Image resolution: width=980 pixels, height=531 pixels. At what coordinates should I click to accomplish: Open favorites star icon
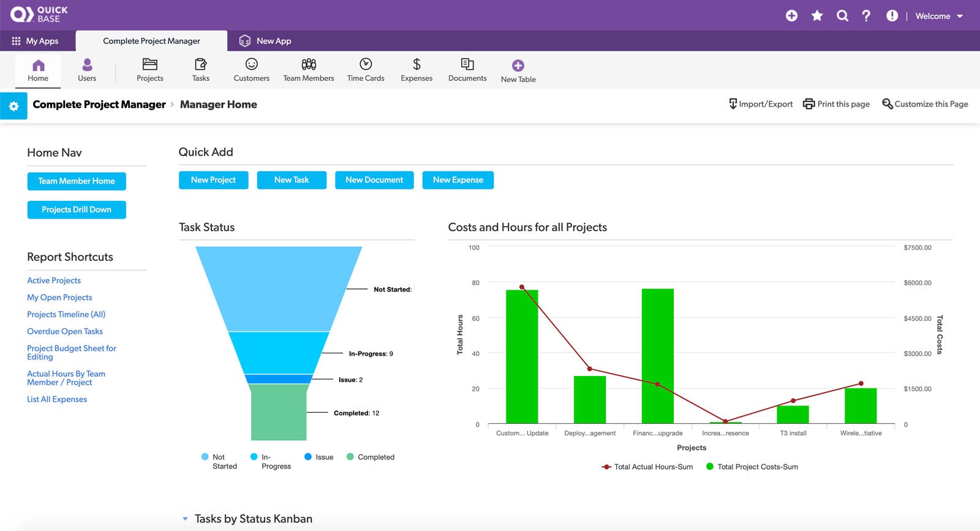click(x=816, y=16)
